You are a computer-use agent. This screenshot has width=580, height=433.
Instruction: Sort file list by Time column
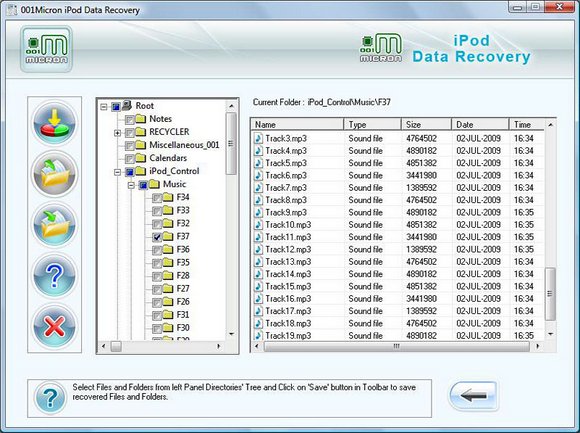527,125
